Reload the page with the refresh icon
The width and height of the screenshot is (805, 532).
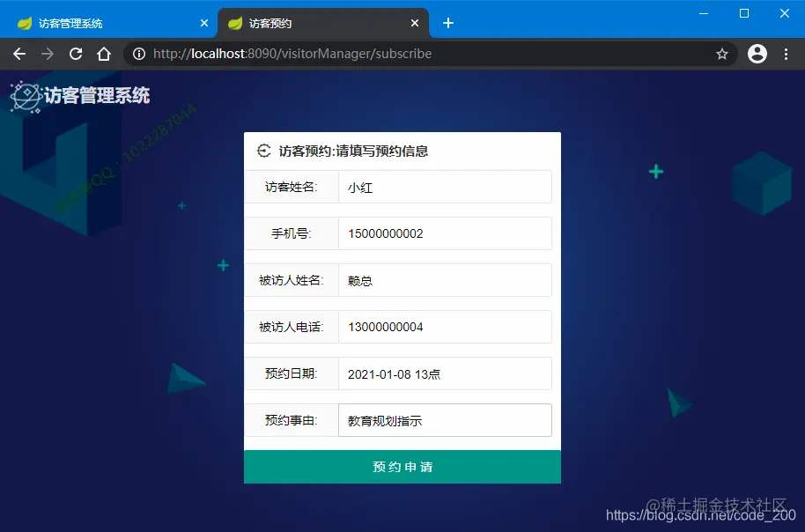tap(76, 54)
